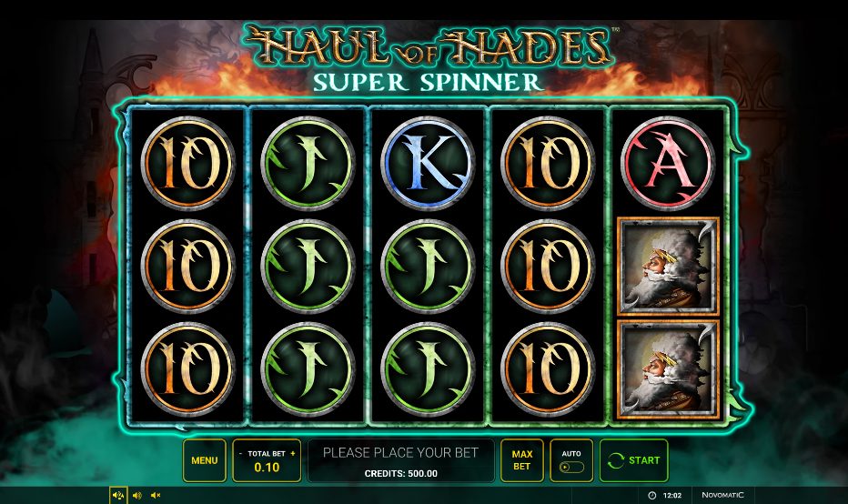Click the Novomatic logo
This screenshot has height=504, width=848.
click(x=722, y=495)
